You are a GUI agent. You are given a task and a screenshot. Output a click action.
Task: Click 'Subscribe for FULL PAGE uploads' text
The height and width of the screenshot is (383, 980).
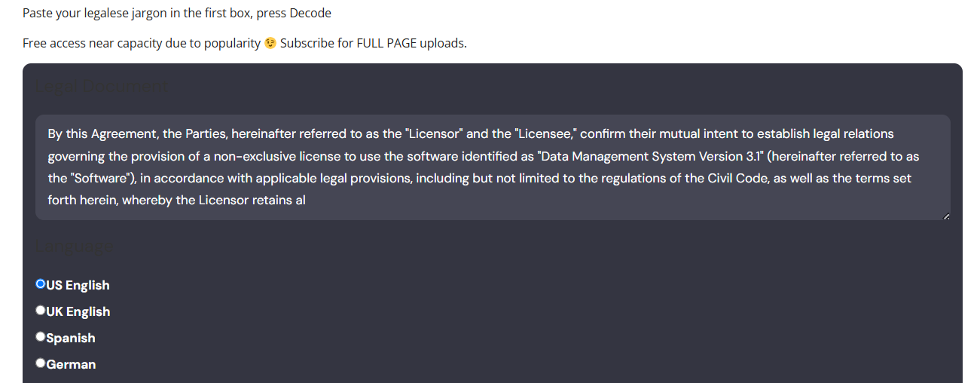(x=374, y=43)
